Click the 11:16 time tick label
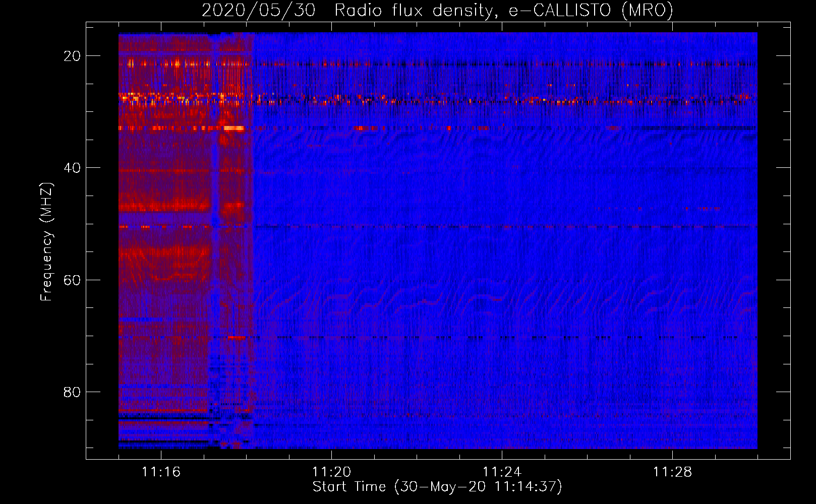 pyautogui.click(x=161, y=472)
